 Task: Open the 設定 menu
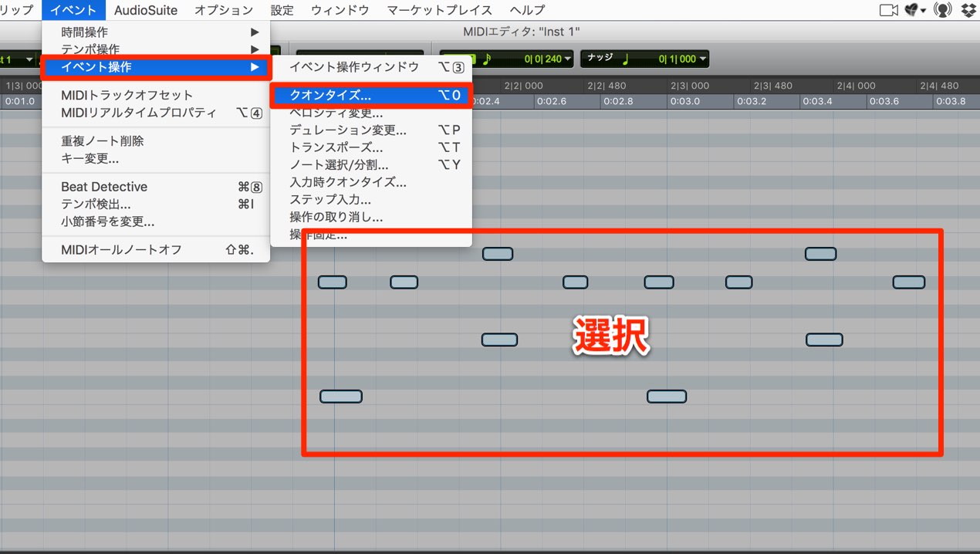coord(282,10)
